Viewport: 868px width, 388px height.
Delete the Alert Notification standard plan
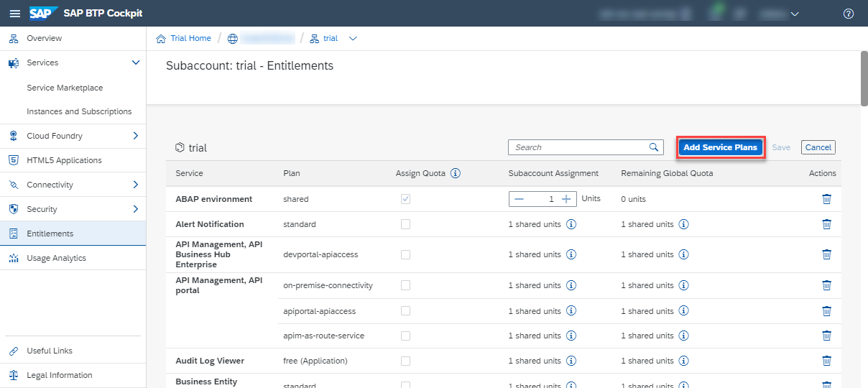826,224
